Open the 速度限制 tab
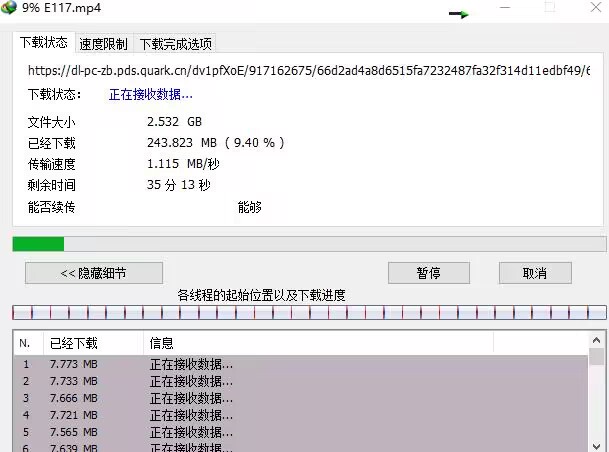Viewport: 609px width, 452px height. (104, 44)
